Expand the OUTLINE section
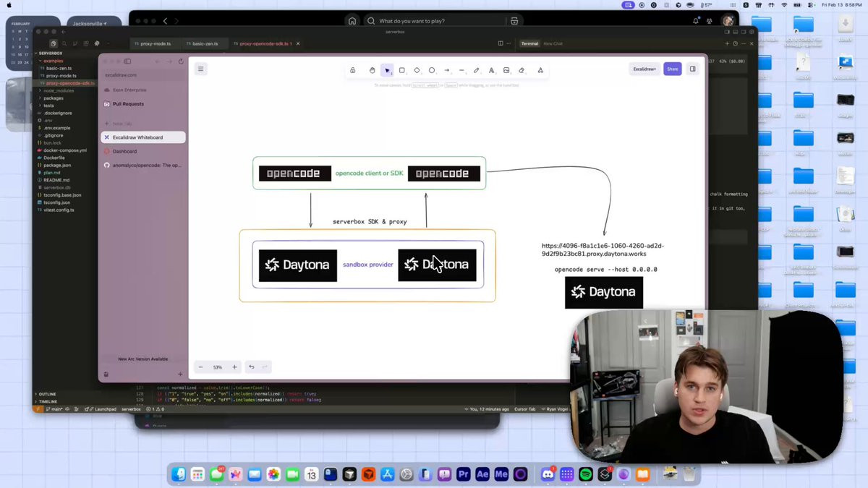Image resolution: width=868 pixels, height=488 pixels. point(48,394)
